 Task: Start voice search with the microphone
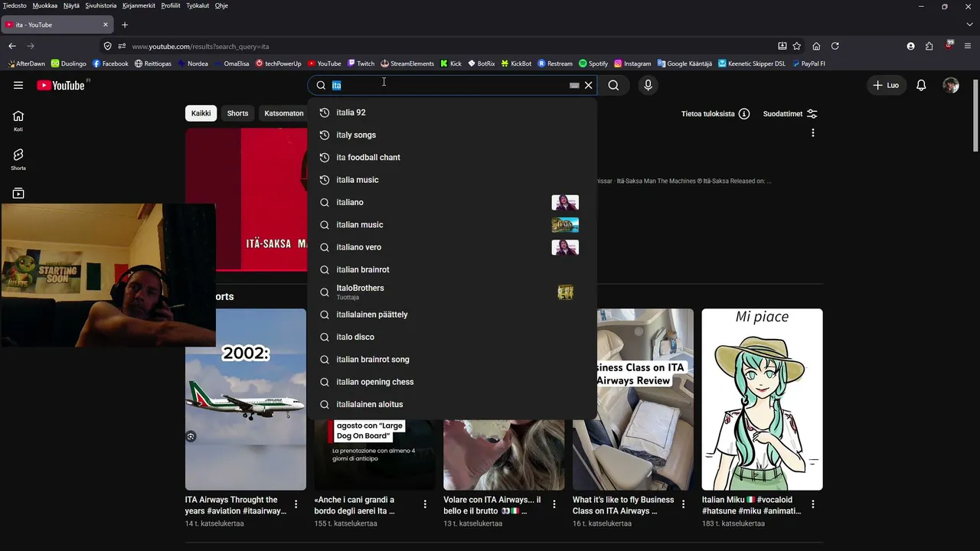point(648,85)
